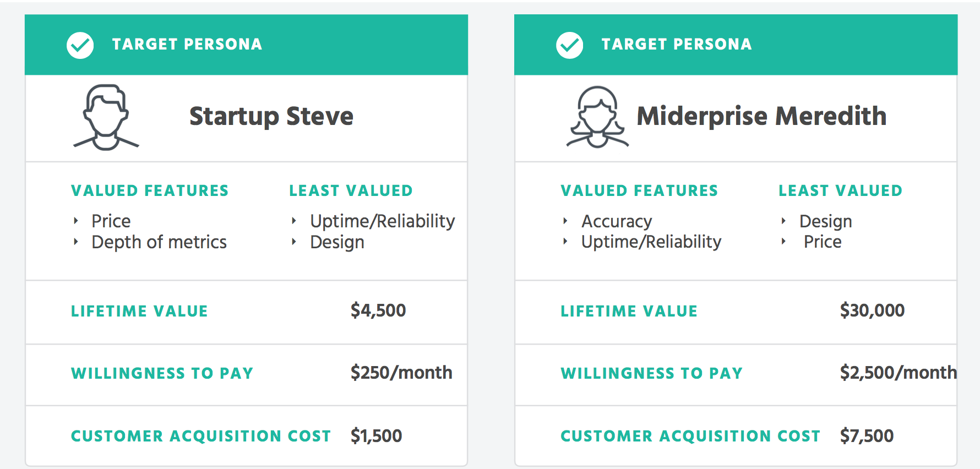Click Meredith's Customer Acquisition Cost label
This screenshot has height=469, width=980.
point(690,436)
